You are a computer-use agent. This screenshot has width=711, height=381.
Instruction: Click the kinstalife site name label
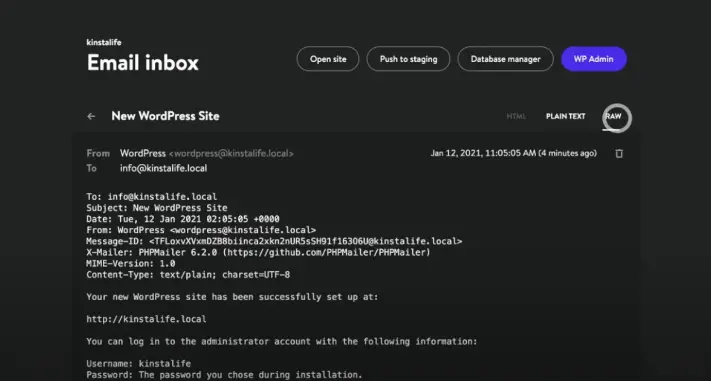pyautogui.click(x=104, y=42)
